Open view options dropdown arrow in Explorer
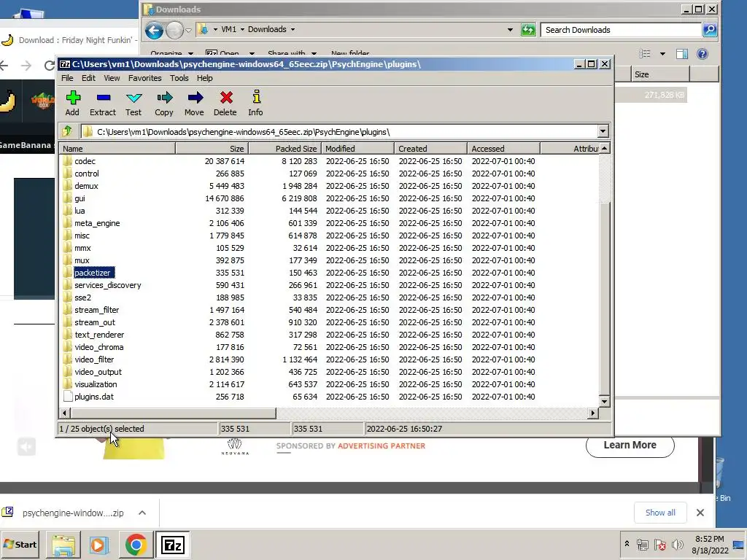This screenshot has height=560, width=747. (x=662, y=54)
